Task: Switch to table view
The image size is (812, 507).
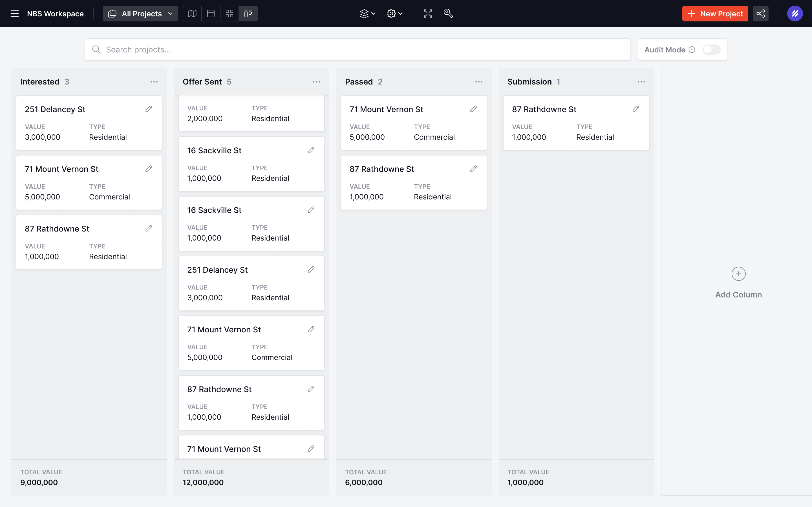Action: tap(211, 14)
